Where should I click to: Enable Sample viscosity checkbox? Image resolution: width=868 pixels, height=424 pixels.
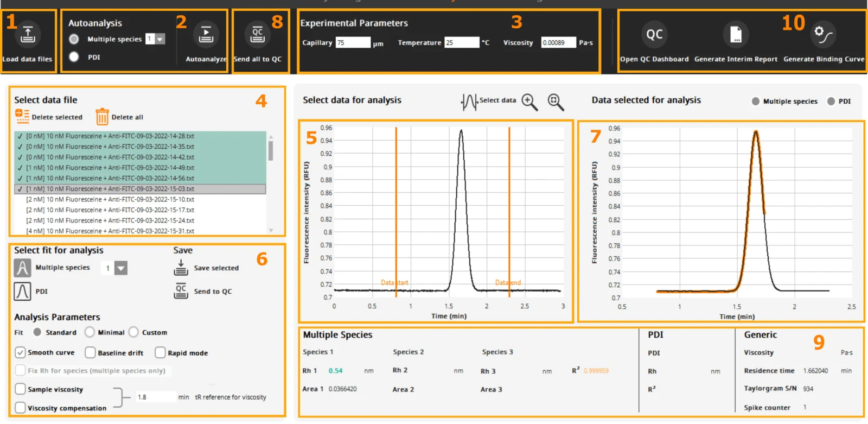click(x=20, y=389)
